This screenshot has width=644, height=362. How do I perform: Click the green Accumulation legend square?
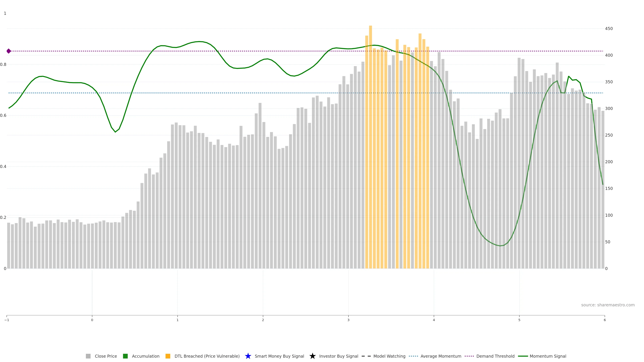125,356
